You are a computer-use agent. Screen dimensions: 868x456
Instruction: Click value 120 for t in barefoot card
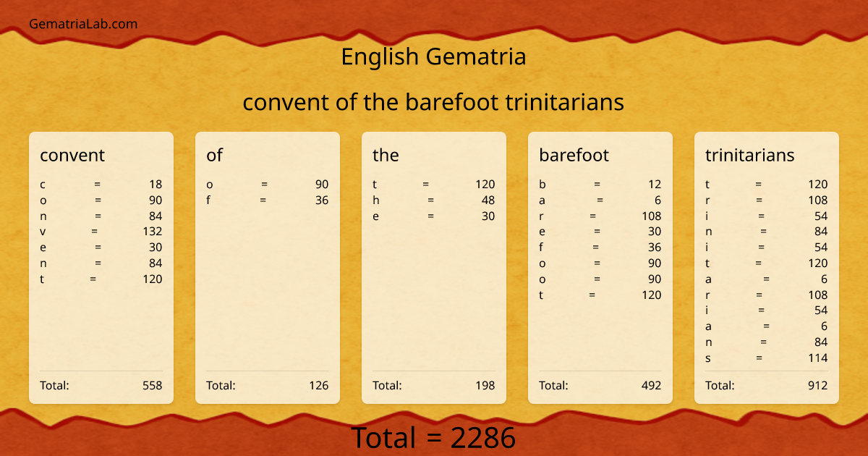pyautogui.click(x=652, y=295)
